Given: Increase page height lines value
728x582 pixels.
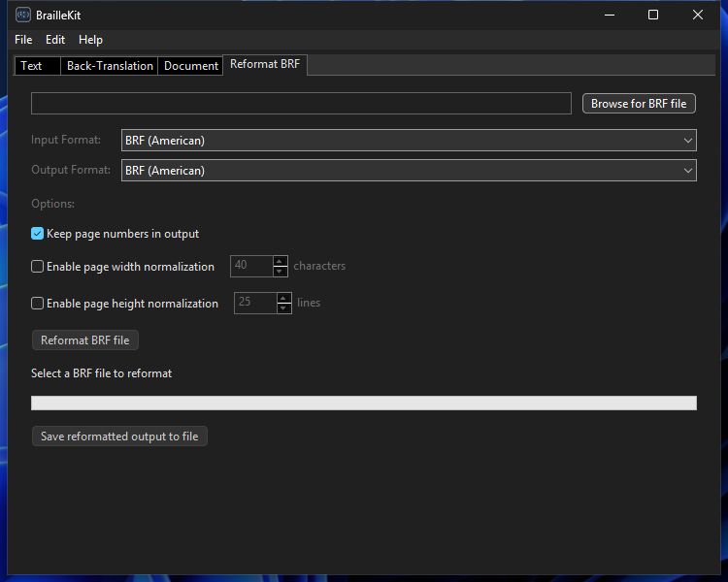Looking at the screenshot, I should pyautogui.click(x=283, y=298).
